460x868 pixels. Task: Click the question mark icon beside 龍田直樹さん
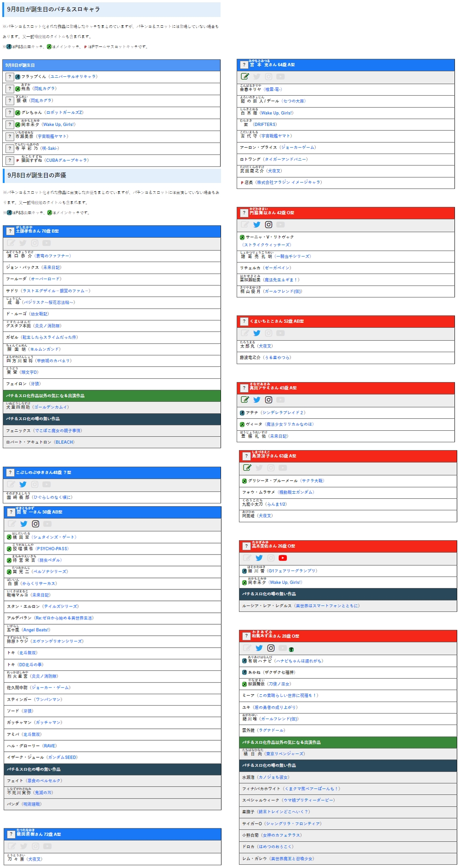[11, 834]
